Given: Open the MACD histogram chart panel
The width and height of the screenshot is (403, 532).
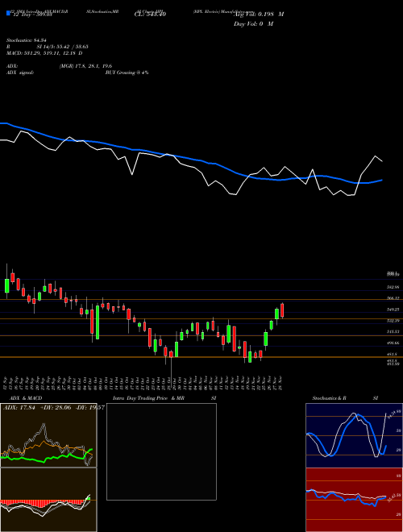Looking at the screenshot, I should point(48,500).
